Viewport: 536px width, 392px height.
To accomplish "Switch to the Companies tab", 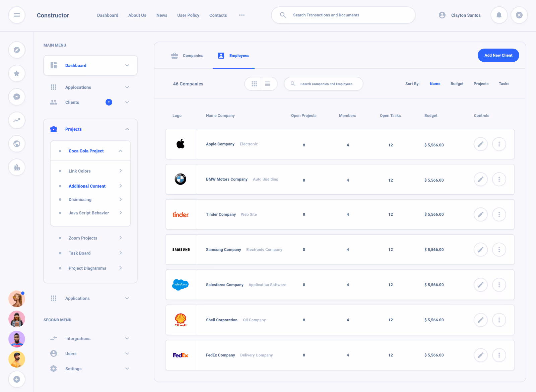I will (x=187, y=55).
